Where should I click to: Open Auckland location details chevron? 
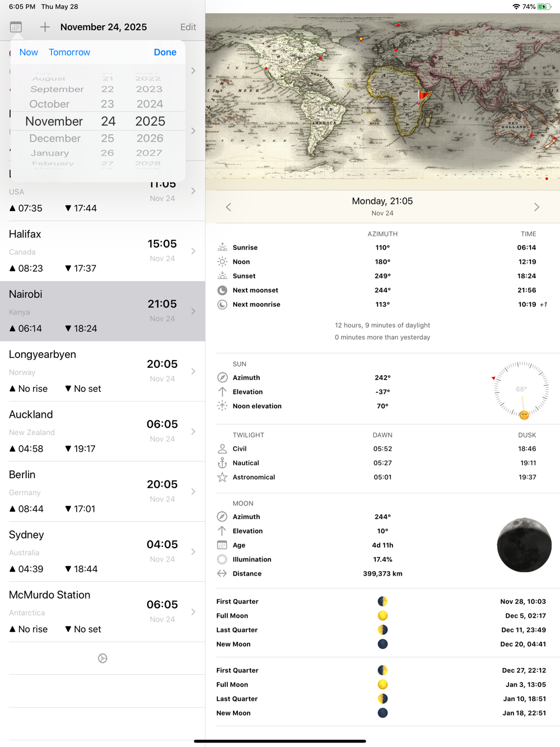point(193,432)
